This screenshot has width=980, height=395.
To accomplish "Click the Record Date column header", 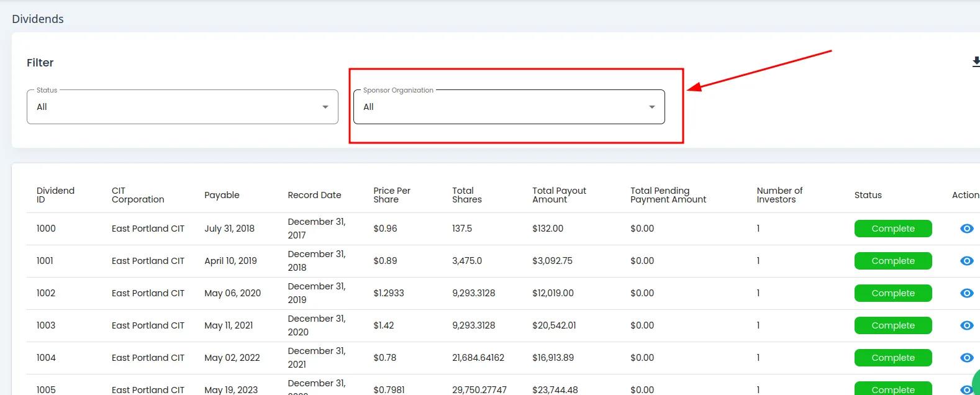I will coord(314,195).
